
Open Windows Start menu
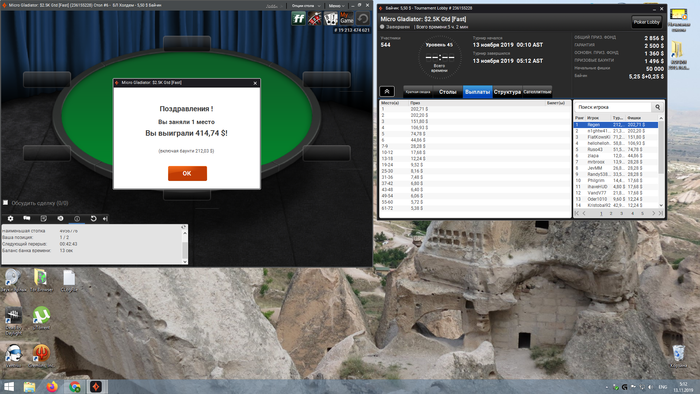(9, 386)
